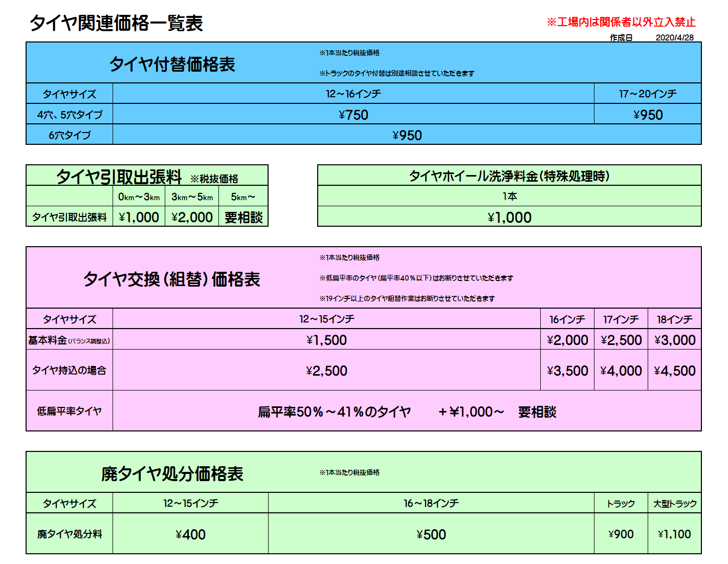Click the "17インチ" column header

point(621,319)
